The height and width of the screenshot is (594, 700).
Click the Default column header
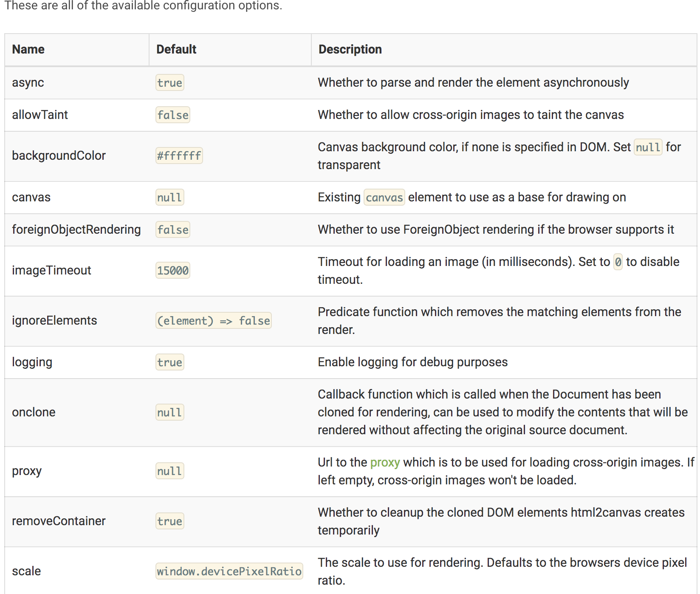(176, 49)
